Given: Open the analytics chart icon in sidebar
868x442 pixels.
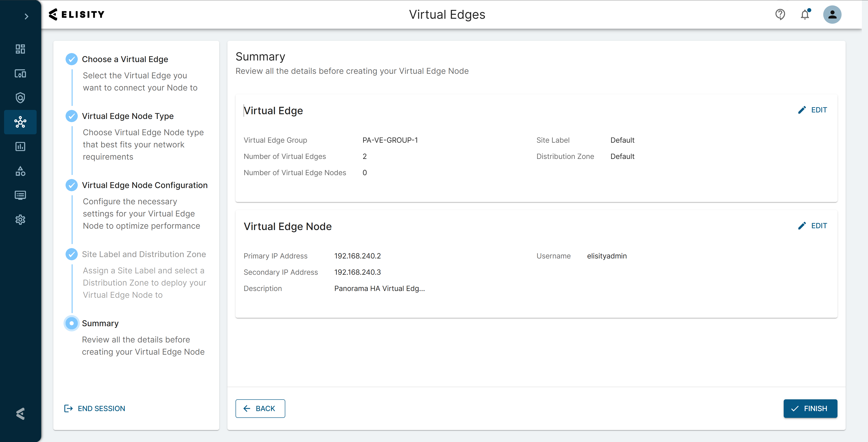Looking at the screenshot, I should 20,147.
